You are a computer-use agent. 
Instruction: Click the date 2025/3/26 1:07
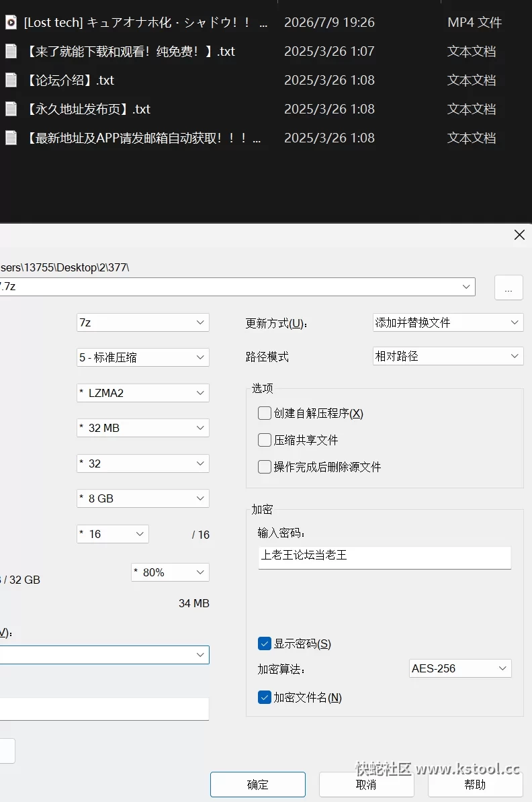pyautogui.click(x=329, y=51)
